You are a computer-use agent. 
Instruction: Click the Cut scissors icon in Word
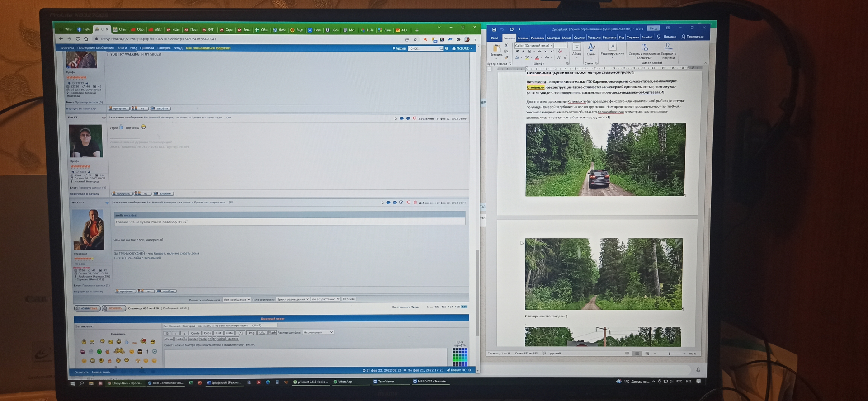click(506, 46)
